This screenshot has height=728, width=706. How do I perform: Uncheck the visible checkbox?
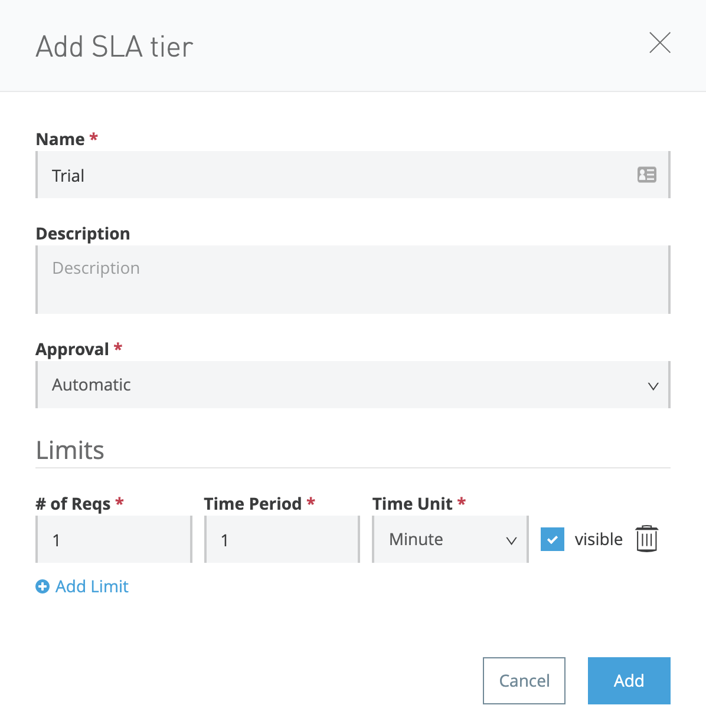pyautogui.click(x=552, y=539)
